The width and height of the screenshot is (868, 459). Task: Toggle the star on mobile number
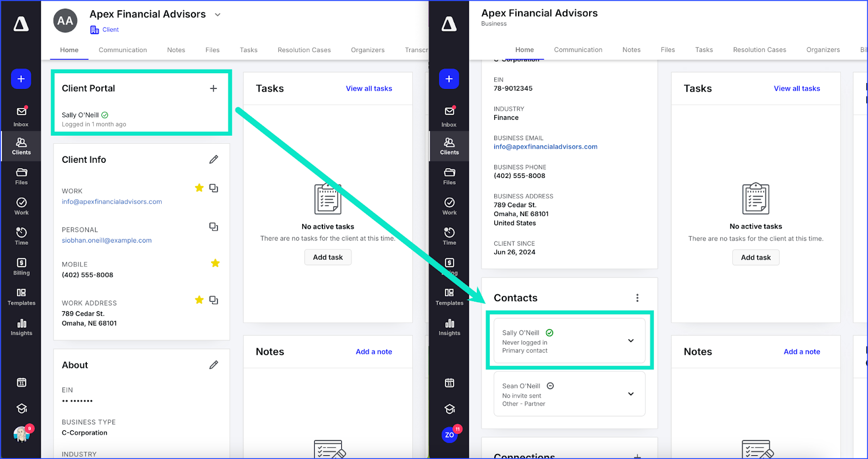215,264
